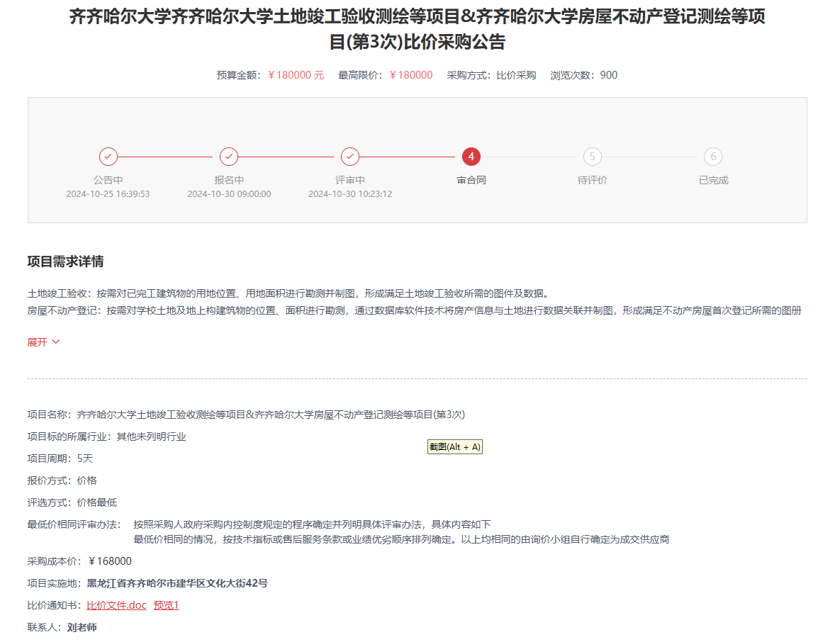Click the timestamp 2024-10-30 09:00:00
This screenshot has width=840, height=642.
click(x=229, y=194)
